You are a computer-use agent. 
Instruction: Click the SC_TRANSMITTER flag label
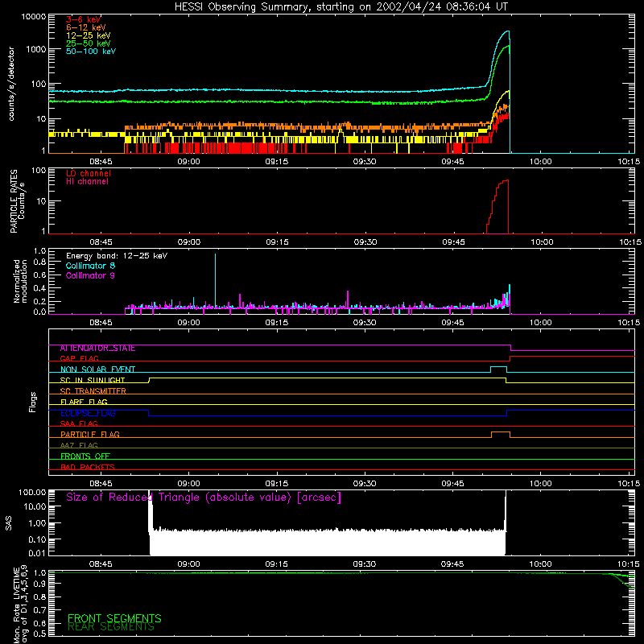pyautogui.click(x=93, y=391)
